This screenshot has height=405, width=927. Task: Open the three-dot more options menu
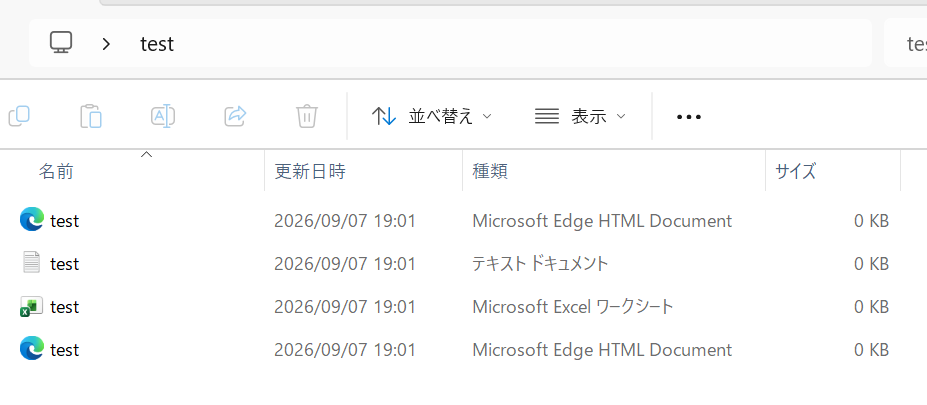(x=689, y=117)
